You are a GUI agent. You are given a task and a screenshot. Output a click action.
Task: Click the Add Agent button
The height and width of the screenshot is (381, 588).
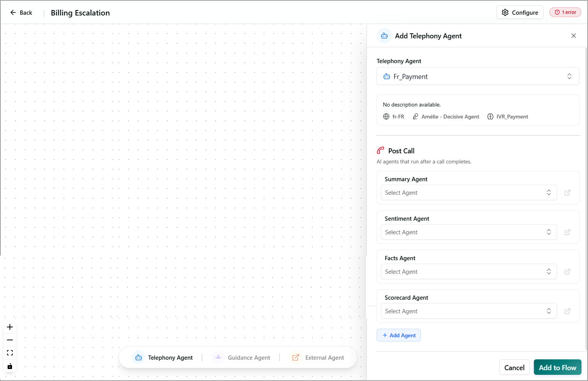(x=399, y=335)
